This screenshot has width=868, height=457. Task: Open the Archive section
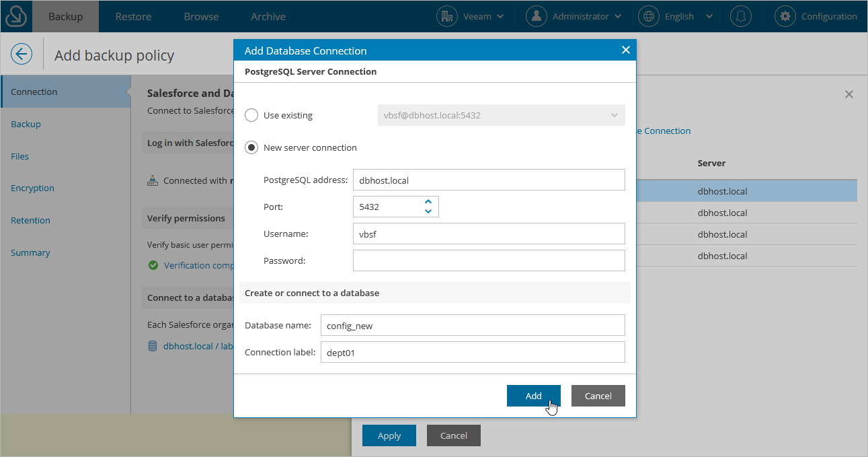coord(268,15)
